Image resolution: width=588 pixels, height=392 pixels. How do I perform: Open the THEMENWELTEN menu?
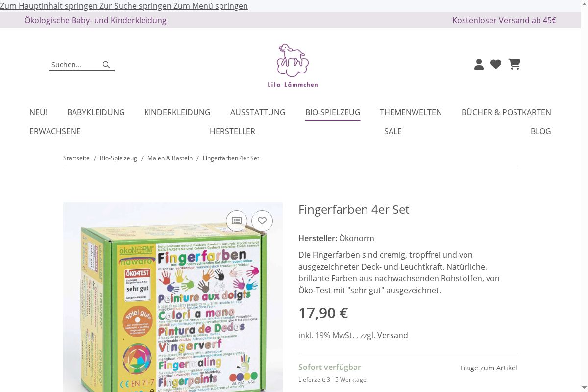[x=411, y=112]
